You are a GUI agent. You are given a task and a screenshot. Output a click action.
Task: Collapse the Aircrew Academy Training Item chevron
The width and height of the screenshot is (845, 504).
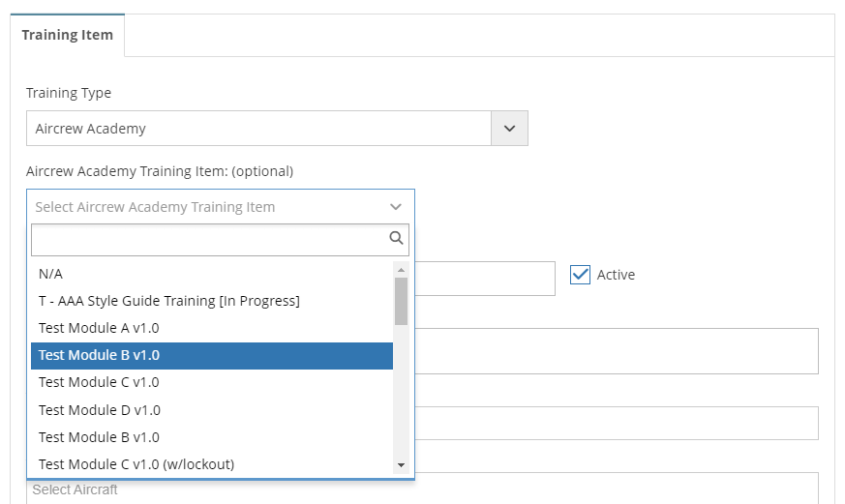tap(396, 207)
